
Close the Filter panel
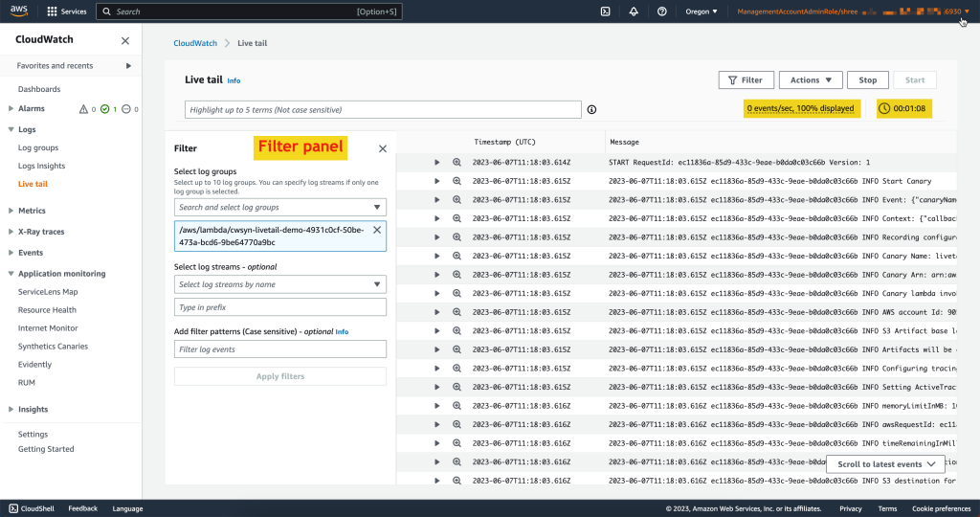383,148
